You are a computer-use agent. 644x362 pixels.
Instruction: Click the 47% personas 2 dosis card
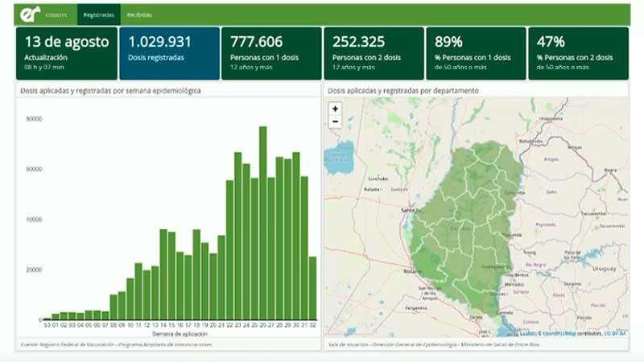(577, 53)
